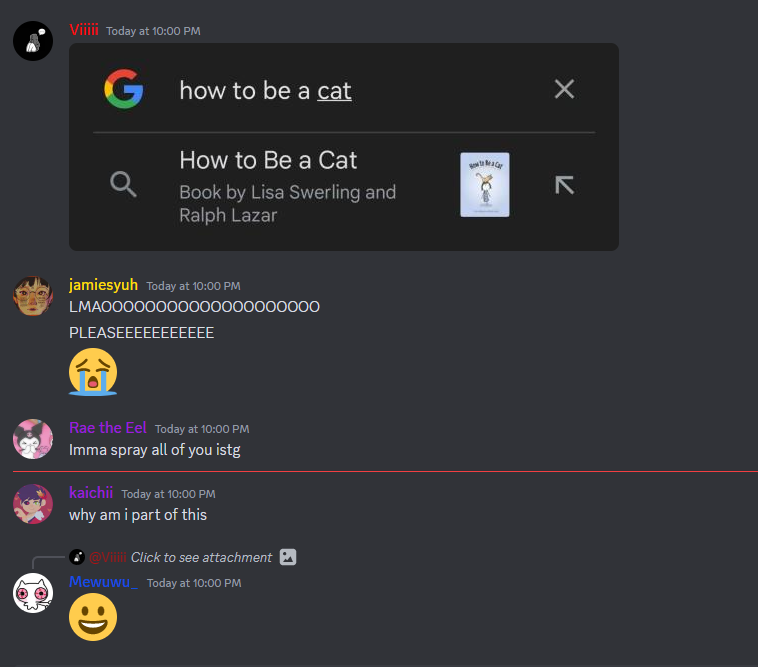
Task: Click timestamp next to Viiiii
Action: tap(153, 31)
